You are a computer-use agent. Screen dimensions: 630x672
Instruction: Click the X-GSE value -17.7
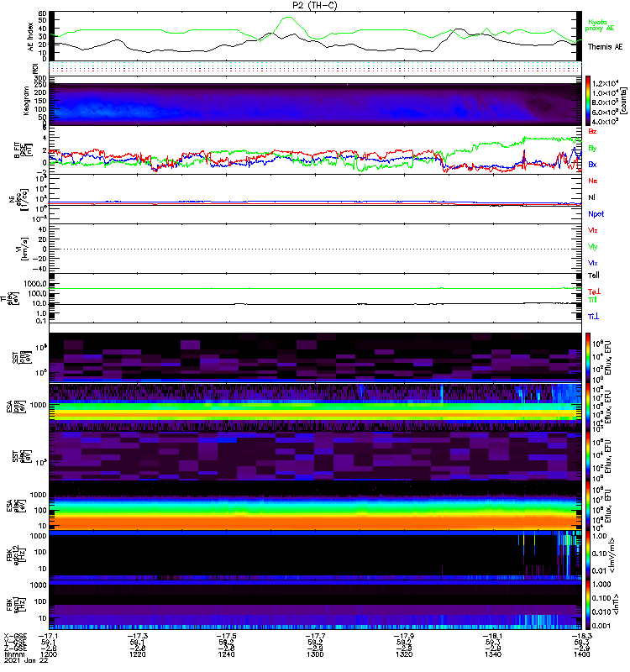(315, 637)
